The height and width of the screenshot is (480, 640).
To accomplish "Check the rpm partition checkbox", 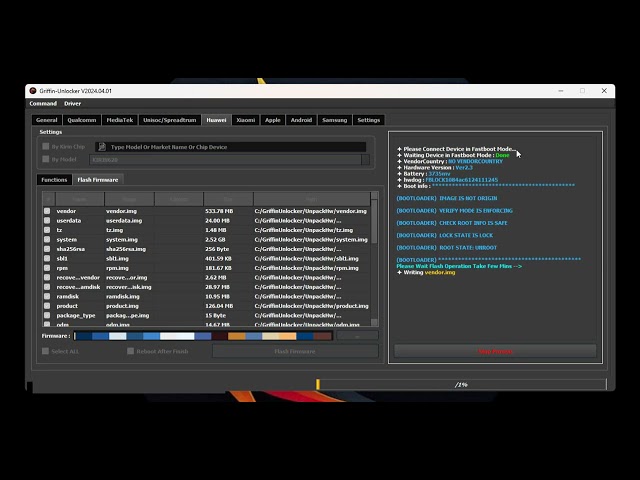I will (x=47, y=268).
